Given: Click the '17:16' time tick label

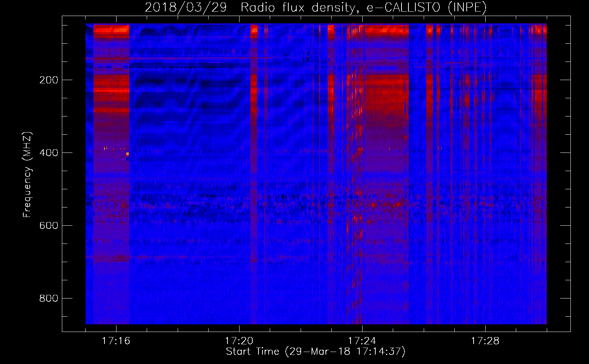Looking at the screenshot, I should pos(116,341).
